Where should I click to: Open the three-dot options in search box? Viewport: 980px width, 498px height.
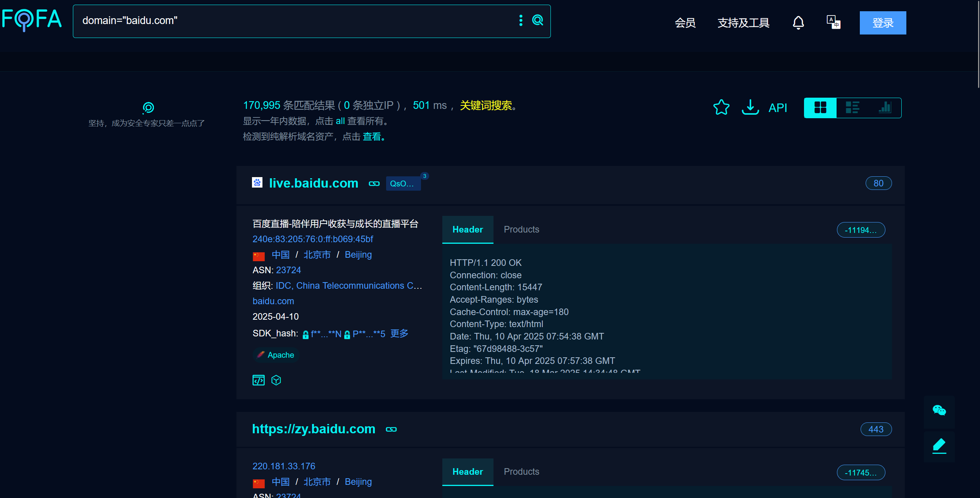(x=521, y=20)
